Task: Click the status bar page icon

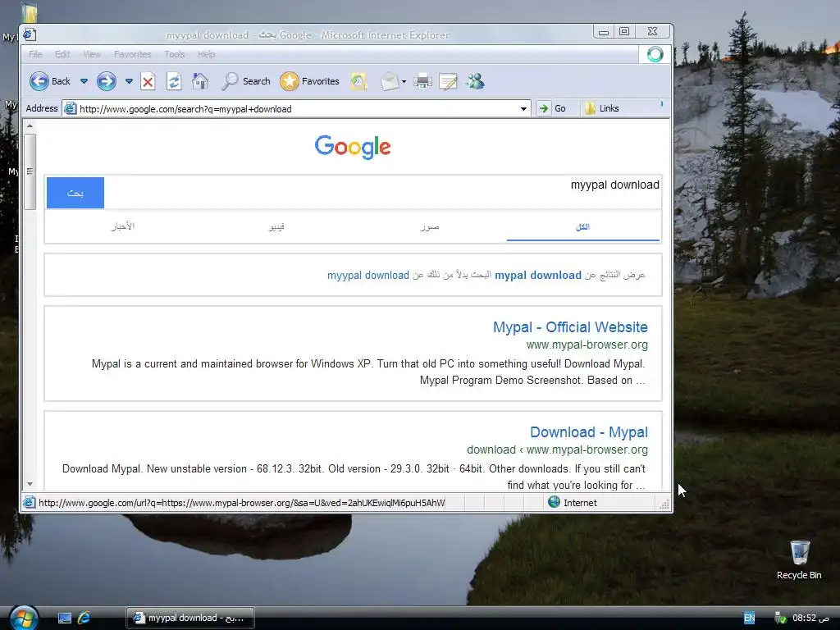Action: [29, 503]
